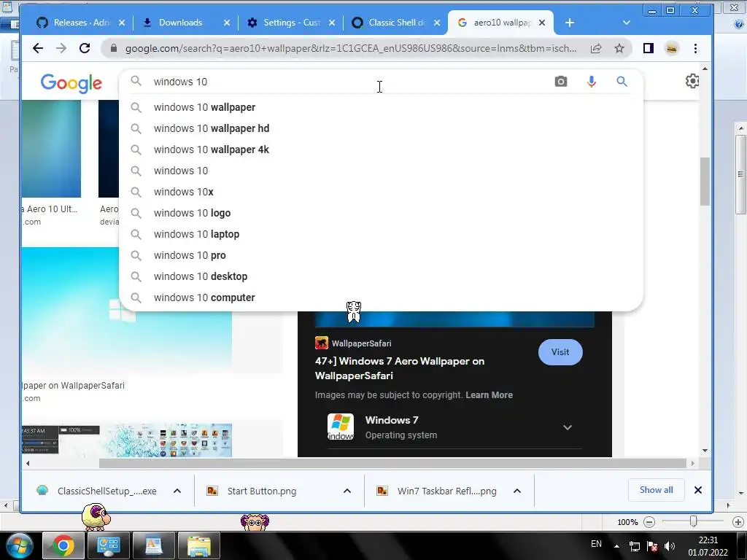Viewport: 747px width, 560px height.
Task: Select suggestion windows 10 laptop
Action: click(381, 234)
